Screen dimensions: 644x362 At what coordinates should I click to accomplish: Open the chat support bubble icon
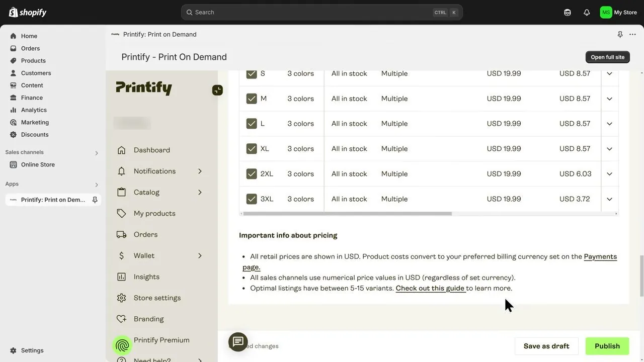point(238,342)
